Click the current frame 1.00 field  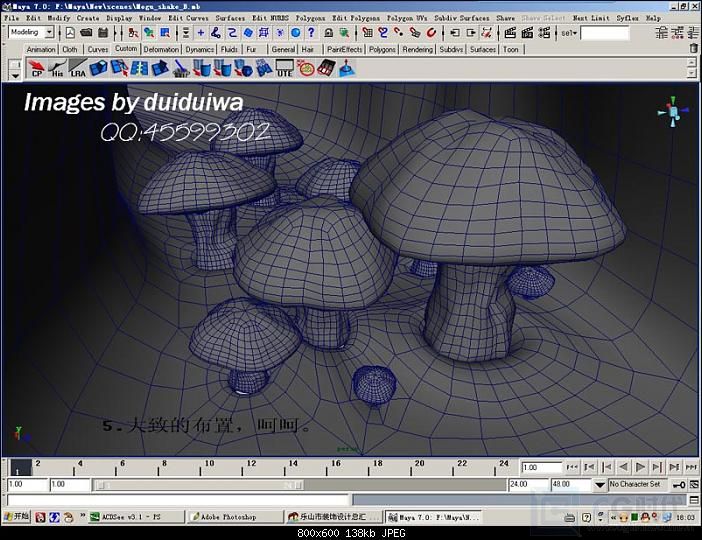coord(542,467)
